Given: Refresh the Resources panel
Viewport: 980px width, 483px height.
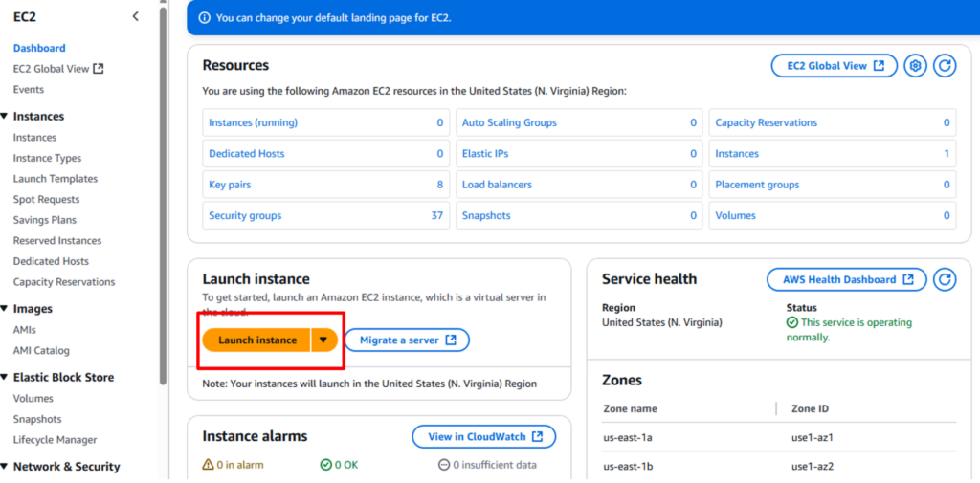Looking at the screenshot, I should point(945,66).
